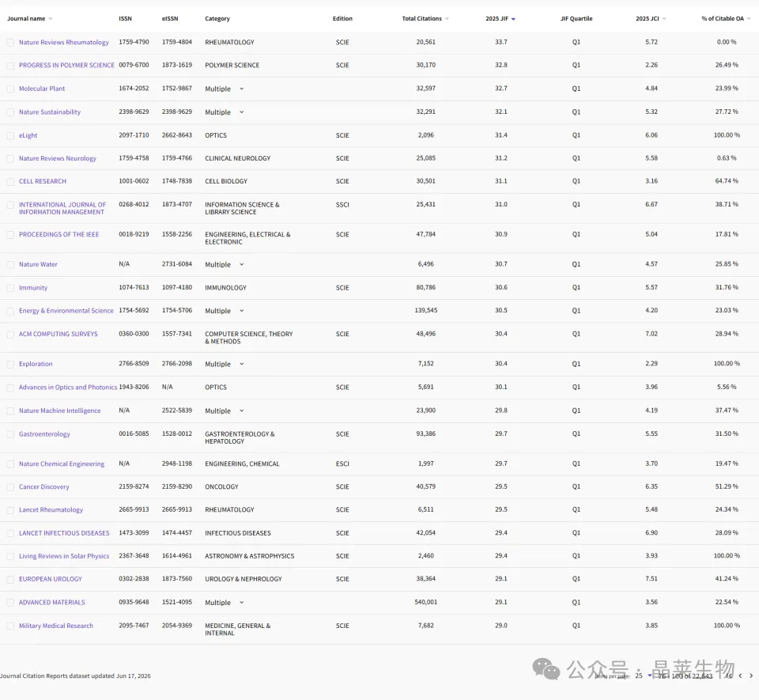This screenshot has width=759, height=700.
Task: Tick checkbox for Nature Reviews Rheumatology
Action: coord(10,43)
